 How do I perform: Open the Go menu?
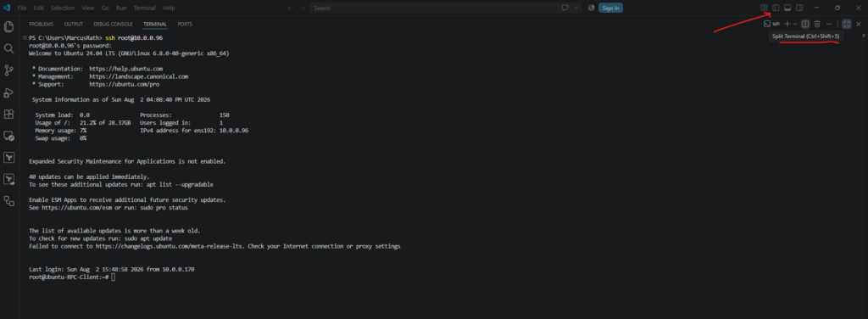pos(105,8)
